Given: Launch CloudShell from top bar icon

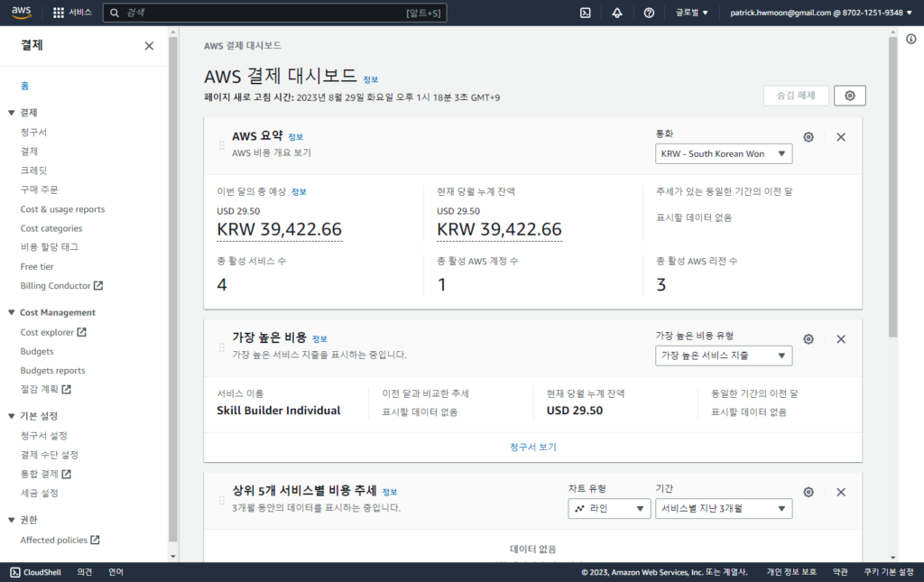Looking at the screenshot, I should point(585,13).
